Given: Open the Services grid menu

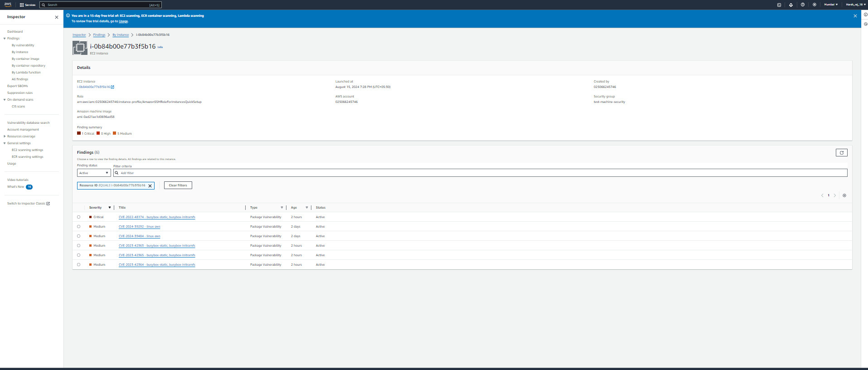Looking at the screenshot, I should pos(27,5).
